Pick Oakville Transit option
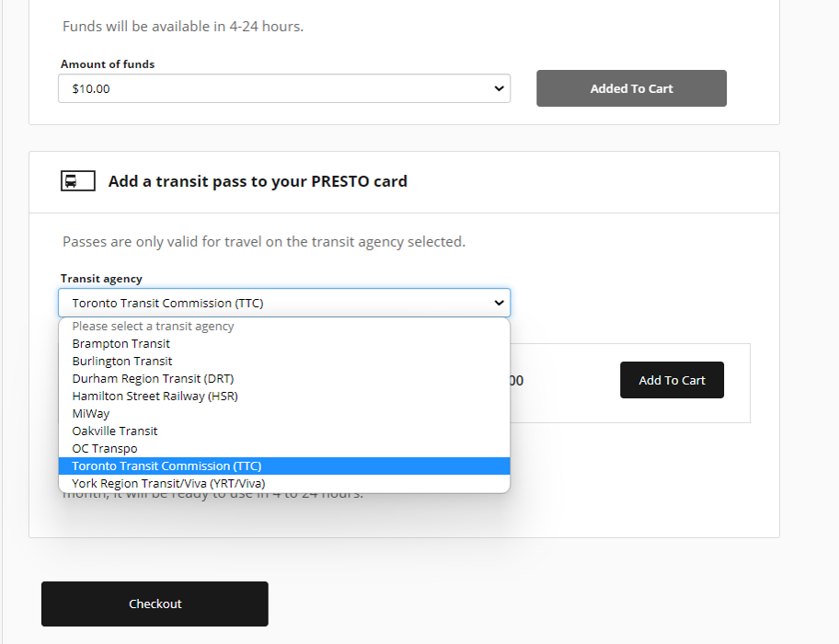The height and width of the screenshot is (644, 839). (x=284, y=431)
